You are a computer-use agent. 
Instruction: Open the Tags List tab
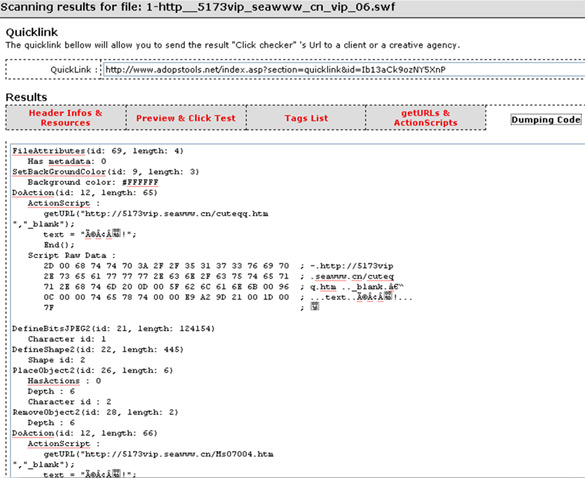(306, 118)
